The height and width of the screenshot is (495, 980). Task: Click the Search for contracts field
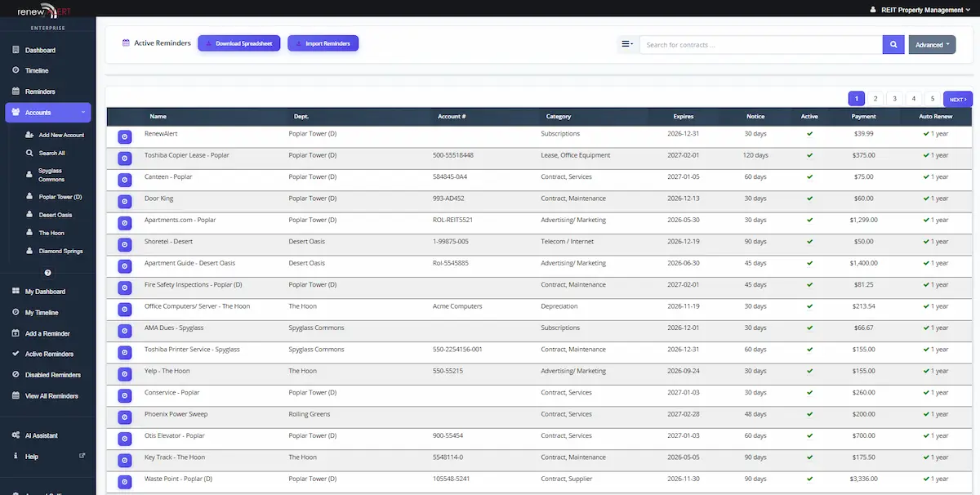(x=759, y=45)
